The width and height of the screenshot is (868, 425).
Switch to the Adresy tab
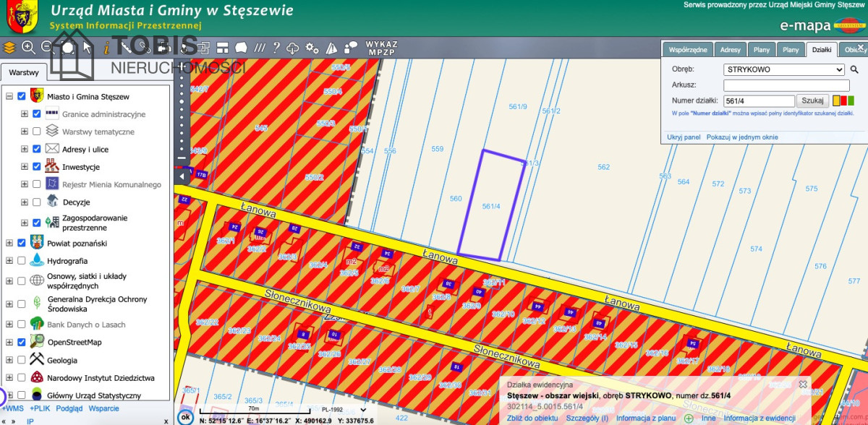pos(731,50)
